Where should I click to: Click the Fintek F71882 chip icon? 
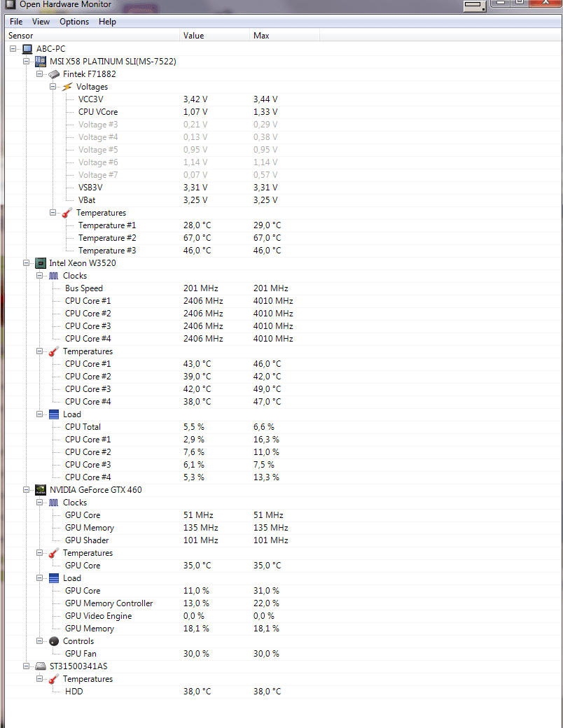[x=54, y=74]
